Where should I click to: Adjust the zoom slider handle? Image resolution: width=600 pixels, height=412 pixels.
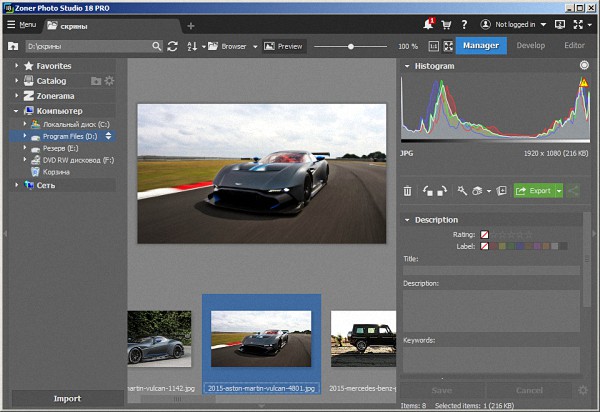point(349,46)
